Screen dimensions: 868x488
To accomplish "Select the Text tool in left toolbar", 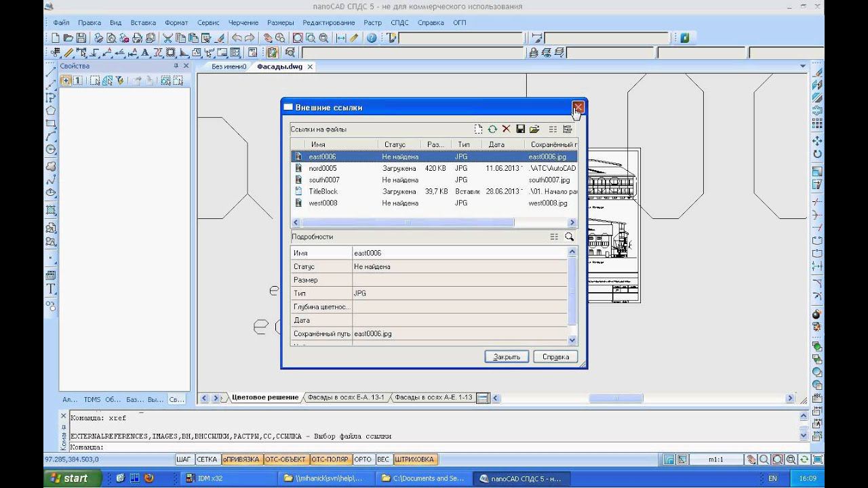I will [x=51, y=289].
